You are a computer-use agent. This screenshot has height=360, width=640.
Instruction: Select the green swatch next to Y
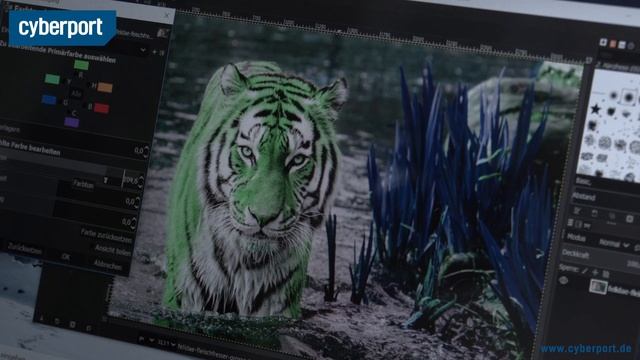[52, 79]
